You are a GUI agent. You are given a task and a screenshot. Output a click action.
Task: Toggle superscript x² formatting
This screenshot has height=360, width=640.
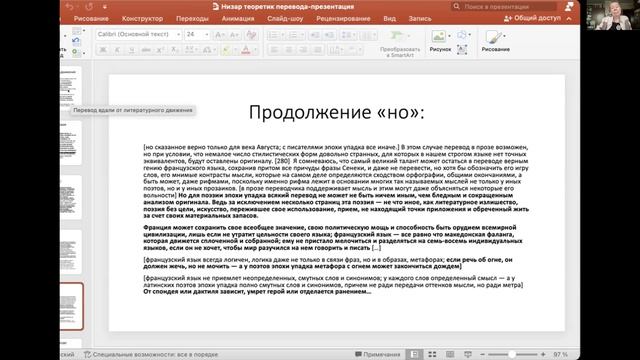[160, 50]
